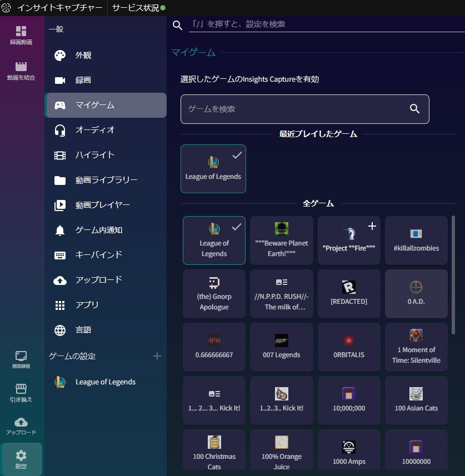Add a game setting with plus icon
Image resolution: width=465 pixels, height=476 pixels.
point(157,356)
